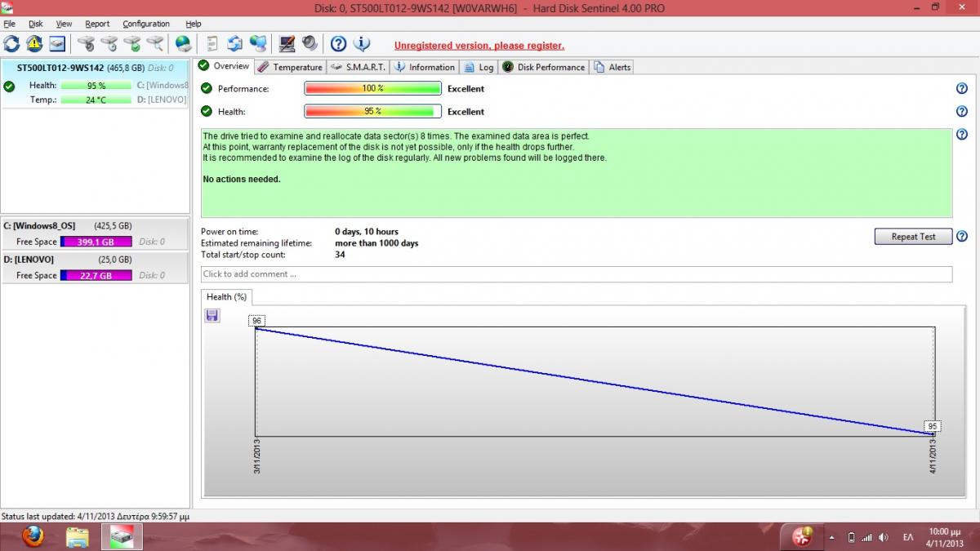Click the blue info About toolbar icon
The height and width of the screenshot is (551, 980).
361,43
